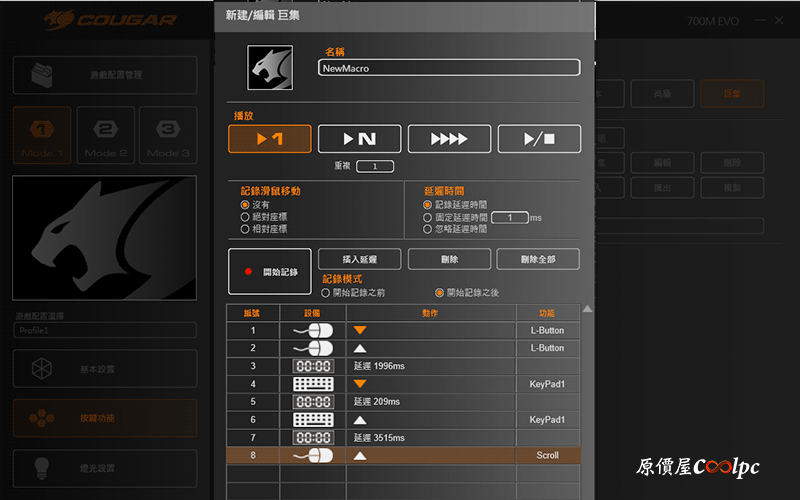This screenshot has height=500, width=800.
Task: Click the NewMacro name input field
Action: (x=449, y=68)
